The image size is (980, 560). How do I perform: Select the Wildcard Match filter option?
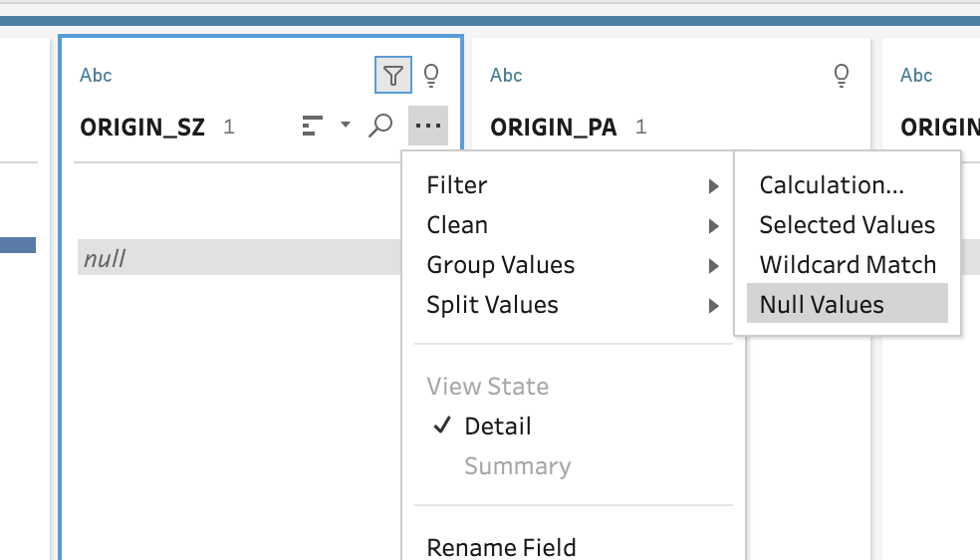coord(847,265)
